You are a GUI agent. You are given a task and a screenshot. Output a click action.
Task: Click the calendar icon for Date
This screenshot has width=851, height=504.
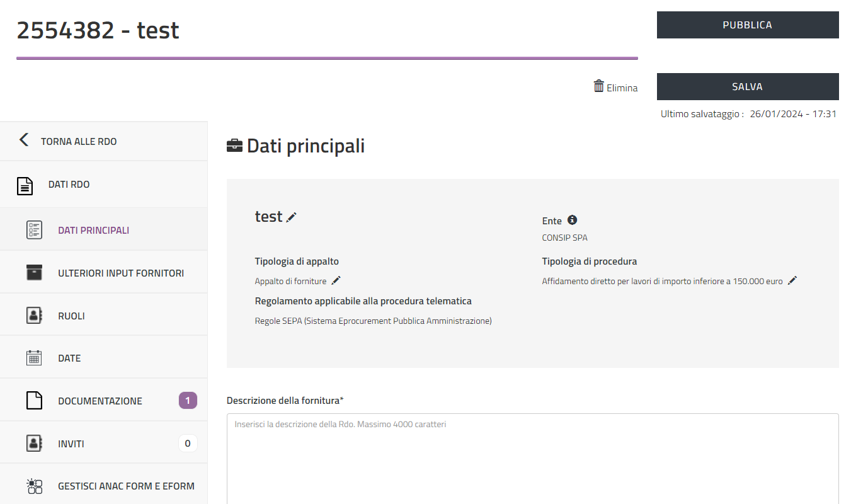(34, 358)
